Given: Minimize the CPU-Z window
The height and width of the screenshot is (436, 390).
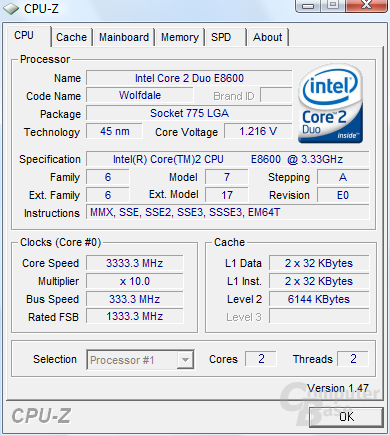Looking at the screenshot, I should (308, 5).
